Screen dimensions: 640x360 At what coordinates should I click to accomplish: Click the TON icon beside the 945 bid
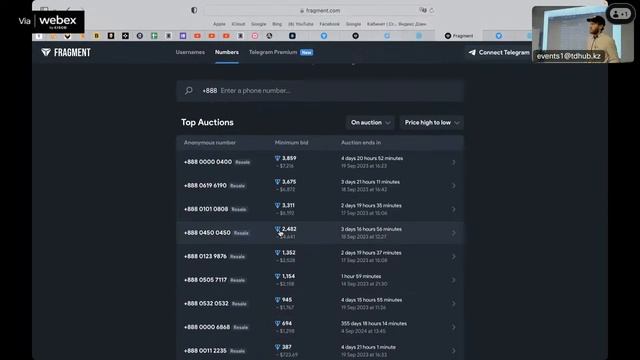point(278,300)
